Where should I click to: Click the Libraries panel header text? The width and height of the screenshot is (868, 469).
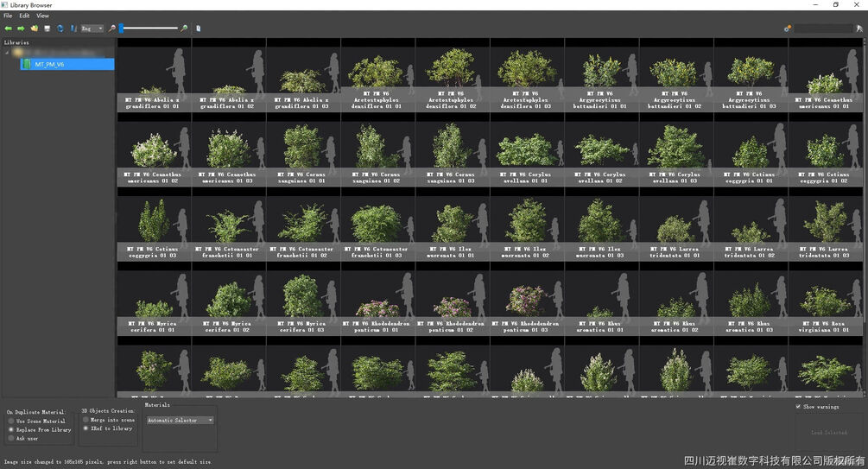coord(16,42)
